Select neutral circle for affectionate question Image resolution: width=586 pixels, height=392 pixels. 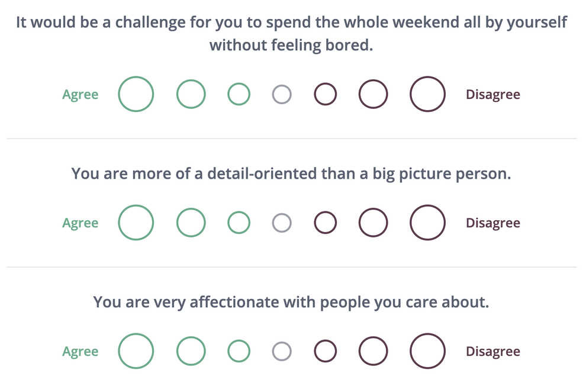tap(282, 351)
